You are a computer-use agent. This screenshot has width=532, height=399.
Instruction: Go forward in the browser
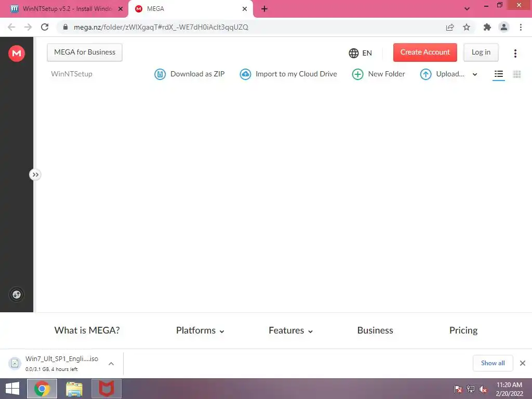(28, 27)
